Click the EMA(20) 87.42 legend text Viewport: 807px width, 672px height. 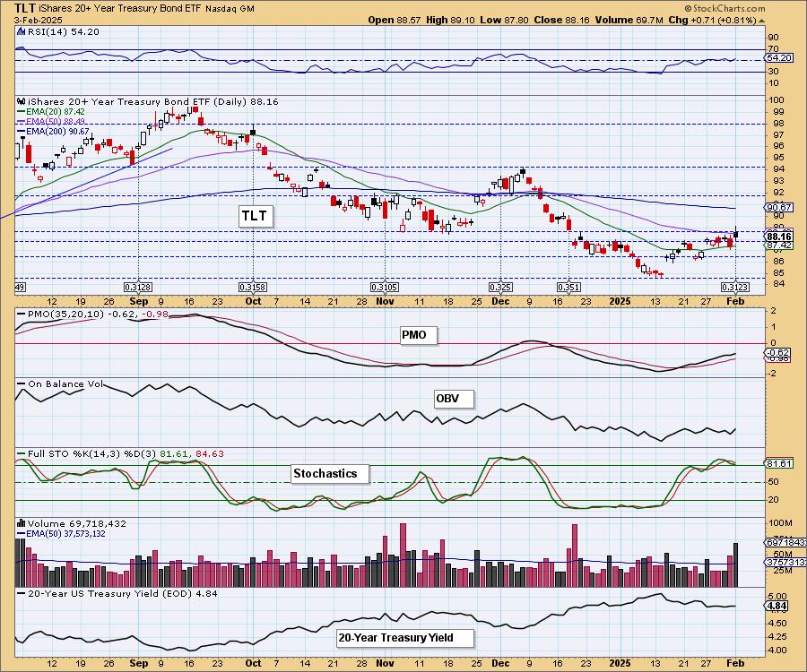tap(56, 112)
